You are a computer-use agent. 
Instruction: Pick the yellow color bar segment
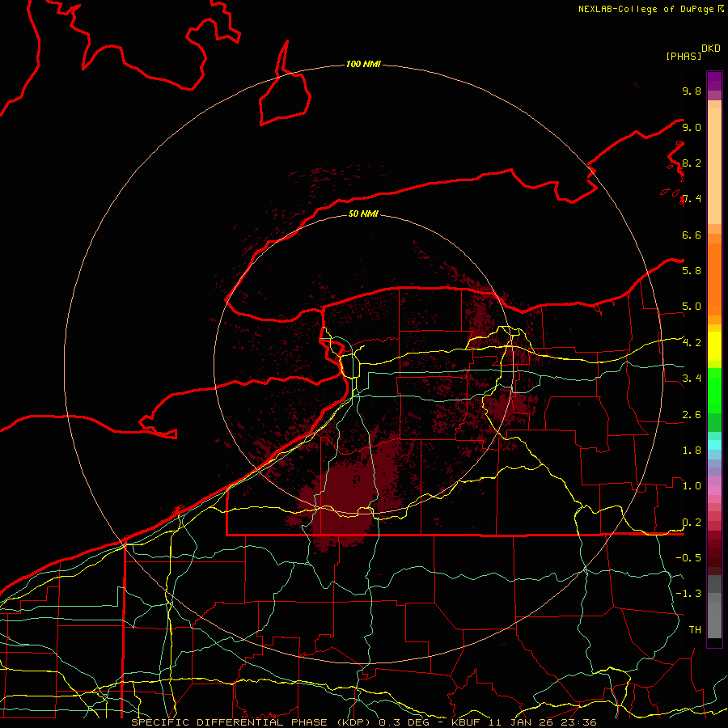tap(714, 346)
